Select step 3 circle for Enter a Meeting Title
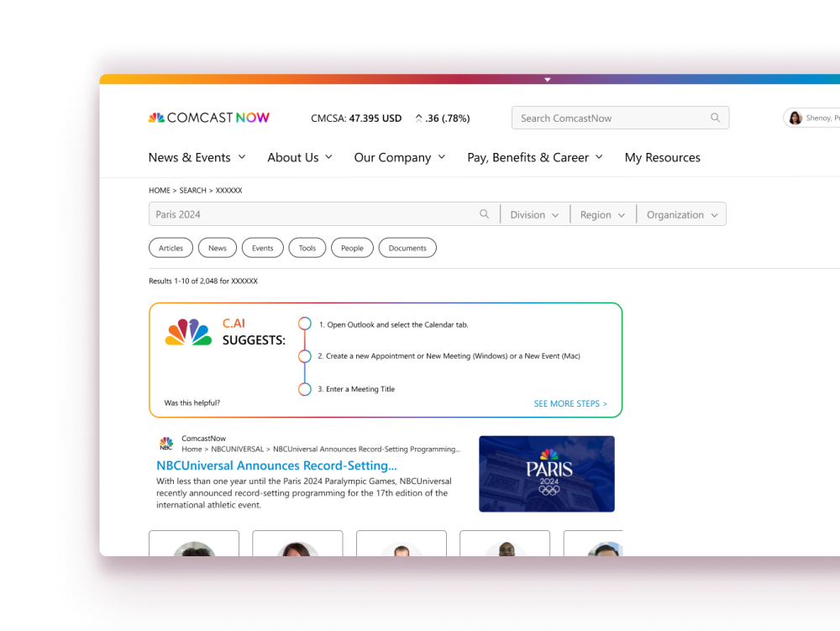 305,389
